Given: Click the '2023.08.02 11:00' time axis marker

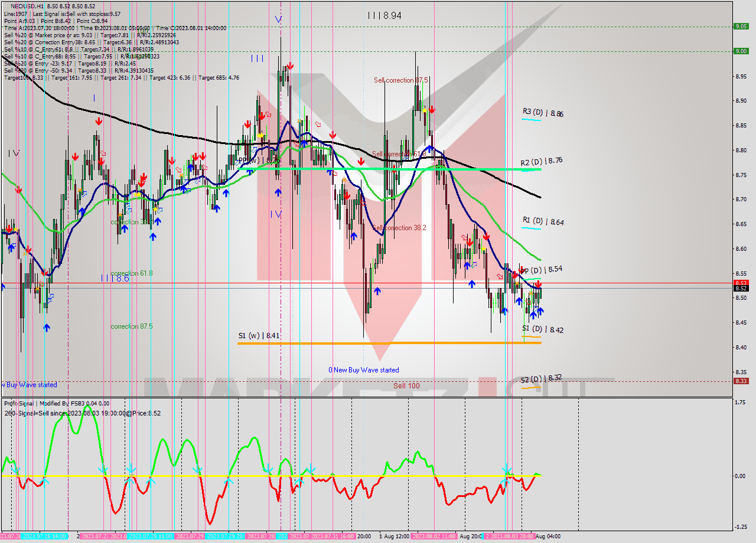Looking at the screenshot, I should coord(434,537).
